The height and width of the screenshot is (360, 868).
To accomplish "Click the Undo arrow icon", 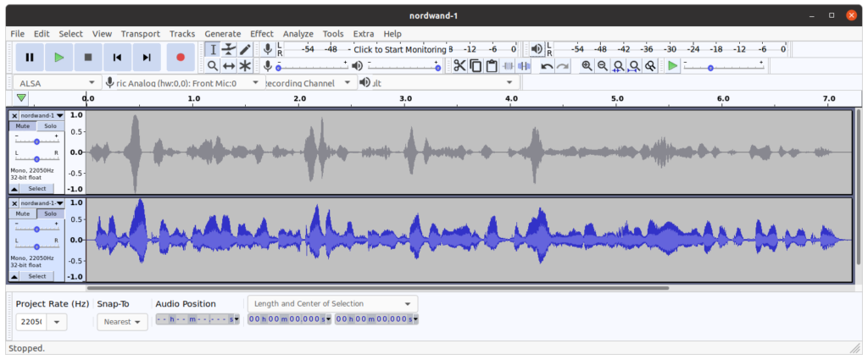I will click(x=547, y=66).
